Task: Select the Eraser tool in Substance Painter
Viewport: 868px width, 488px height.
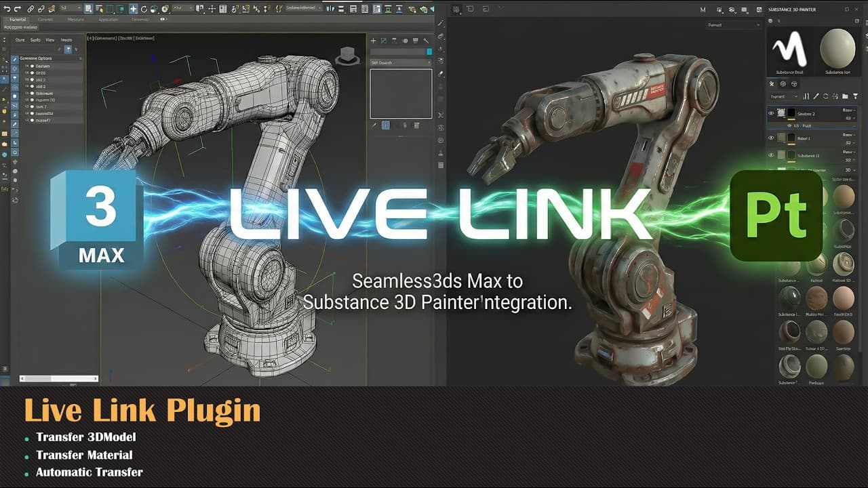Action: point(441,36)
